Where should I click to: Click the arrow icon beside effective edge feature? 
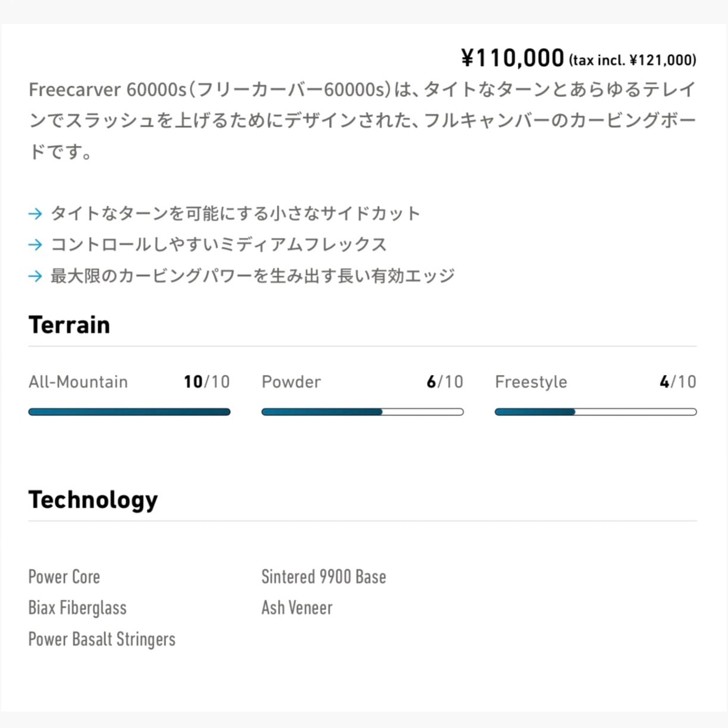[x=35, y=276]
